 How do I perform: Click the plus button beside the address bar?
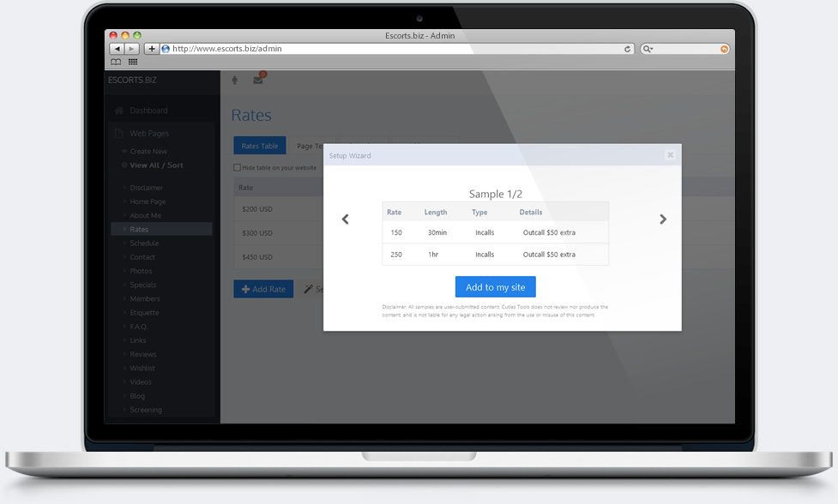click(x=151, y=49)
